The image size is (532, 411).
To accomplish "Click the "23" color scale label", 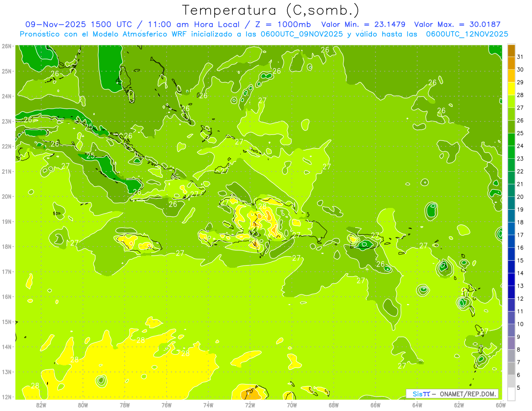I will click(x=520, y=159).
